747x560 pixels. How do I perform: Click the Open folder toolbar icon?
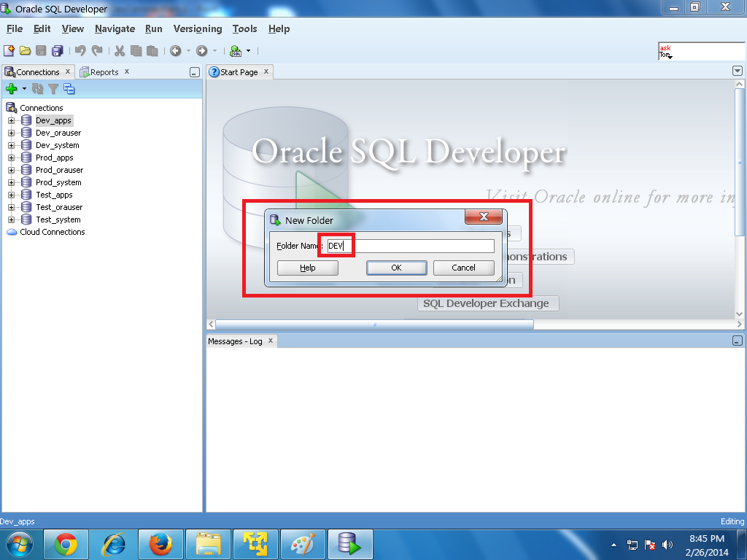point(26,50)
